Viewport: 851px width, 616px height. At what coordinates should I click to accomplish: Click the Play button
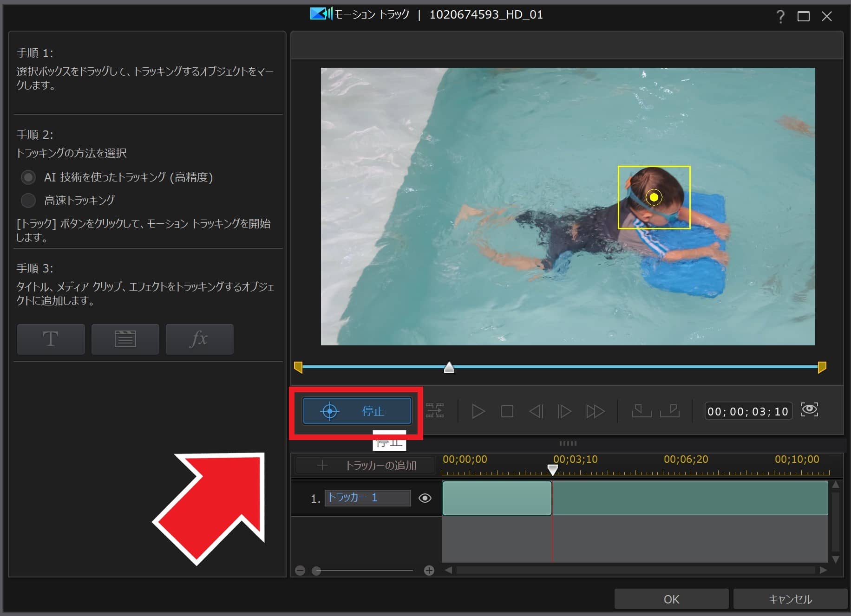coord(478,411)
